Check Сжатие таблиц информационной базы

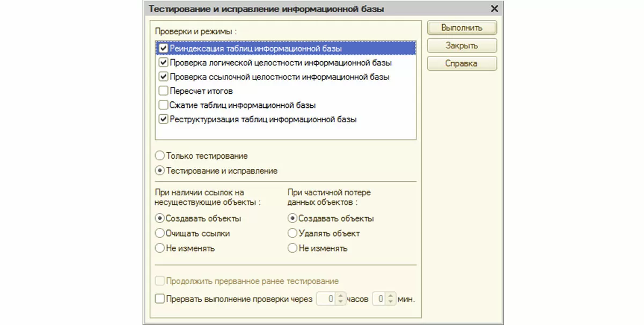coord(164,105)
